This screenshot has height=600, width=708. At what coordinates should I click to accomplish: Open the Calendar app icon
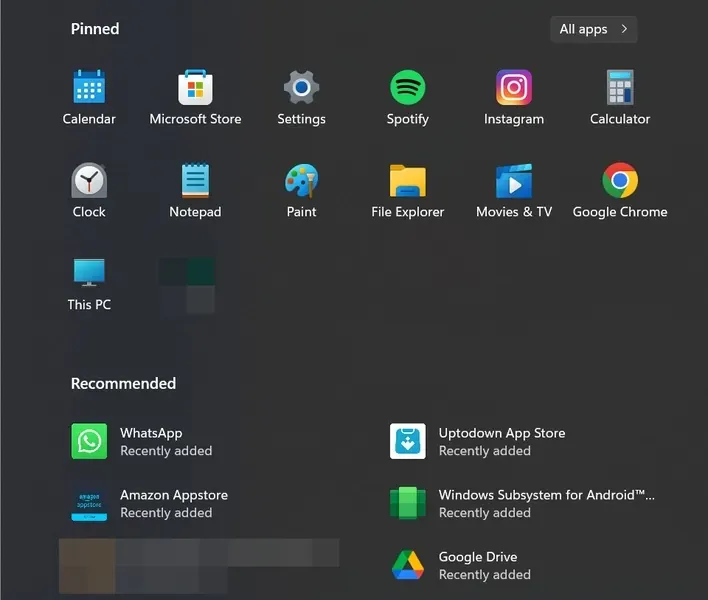click(x=89, y=87)
